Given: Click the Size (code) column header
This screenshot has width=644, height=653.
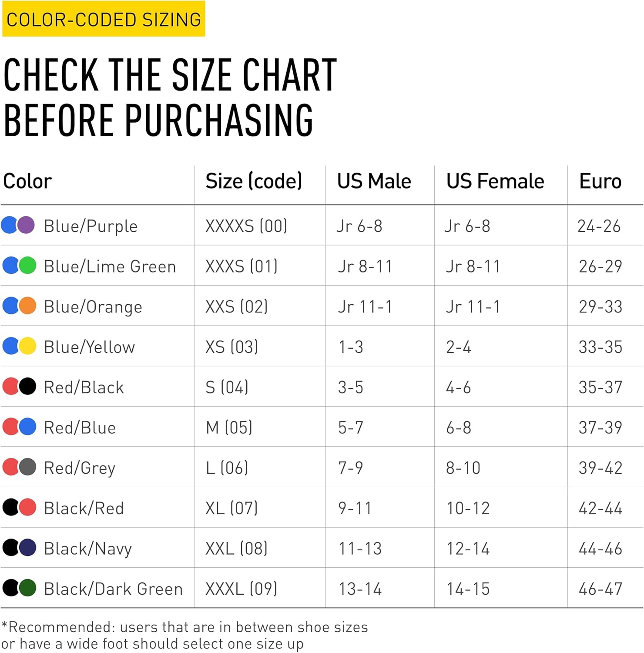Looking at the screenshot, I should click(254, 181).
